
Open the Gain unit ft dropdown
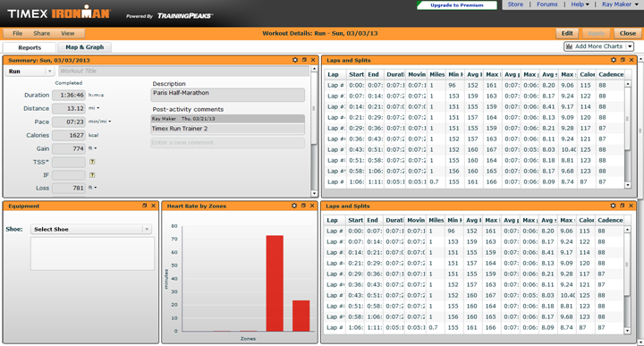[x=93, y=148]
